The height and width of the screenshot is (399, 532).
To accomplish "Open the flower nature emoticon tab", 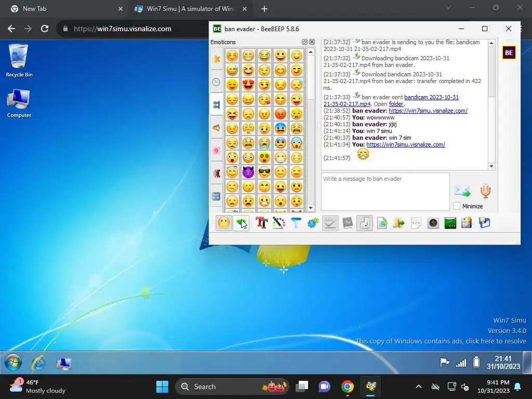I will (x=217, y=150).
